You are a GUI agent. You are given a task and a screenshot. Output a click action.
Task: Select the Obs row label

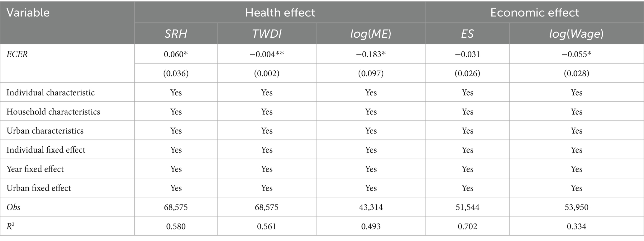(x=13, y=207)
